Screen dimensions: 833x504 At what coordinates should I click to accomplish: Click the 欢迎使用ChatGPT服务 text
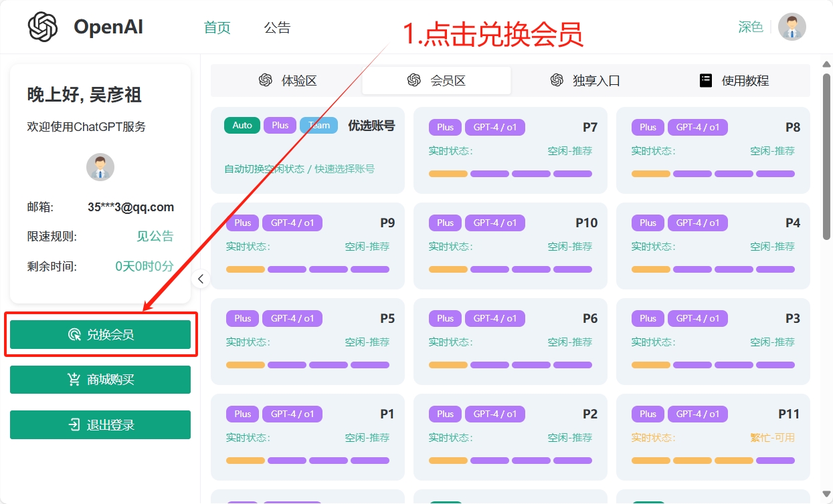coord(86,126)
